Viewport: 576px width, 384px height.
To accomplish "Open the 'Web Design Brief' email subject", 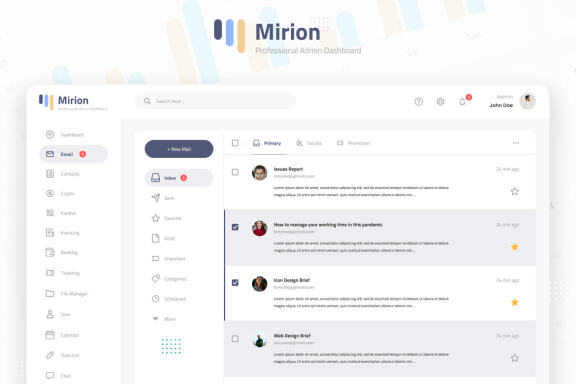I will point(292,335).
